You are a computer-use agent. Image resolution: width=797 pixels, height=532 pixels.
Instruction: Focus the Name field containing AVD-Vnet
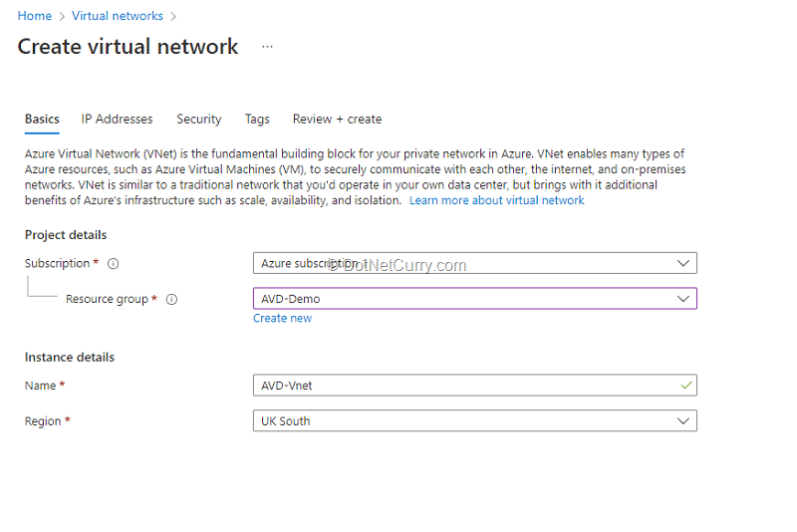[475, 386]
